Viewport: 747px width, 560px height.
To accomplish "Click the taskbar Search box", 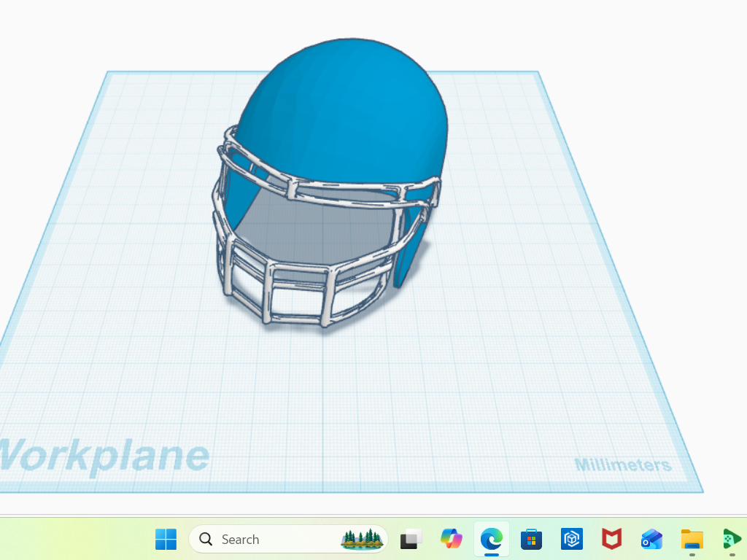I will pyautogui.click(x=288, y=539).
